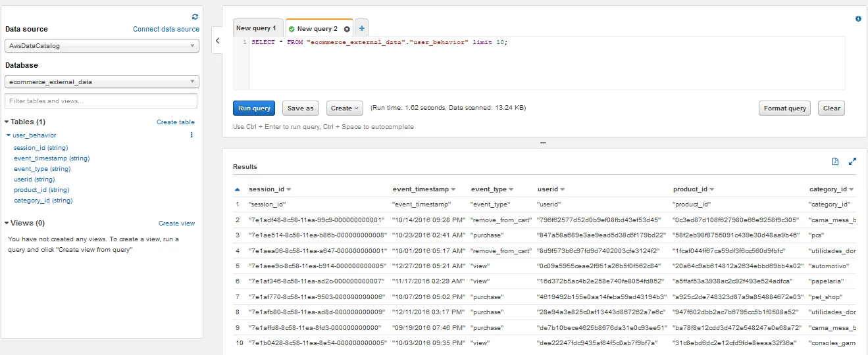Click the Create table link
Screen dimensions: 868x355
(x=176, y=122)
